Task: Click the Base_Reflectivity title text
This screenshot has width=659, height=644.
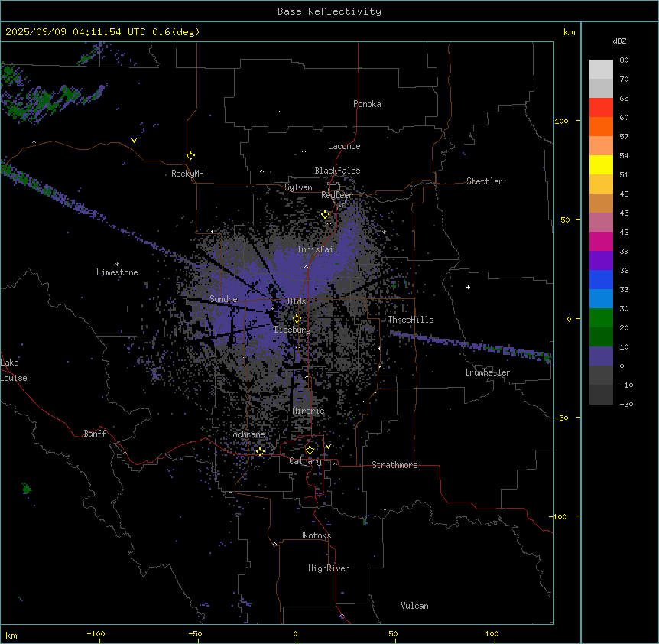Action: click(x=329, y=11)
